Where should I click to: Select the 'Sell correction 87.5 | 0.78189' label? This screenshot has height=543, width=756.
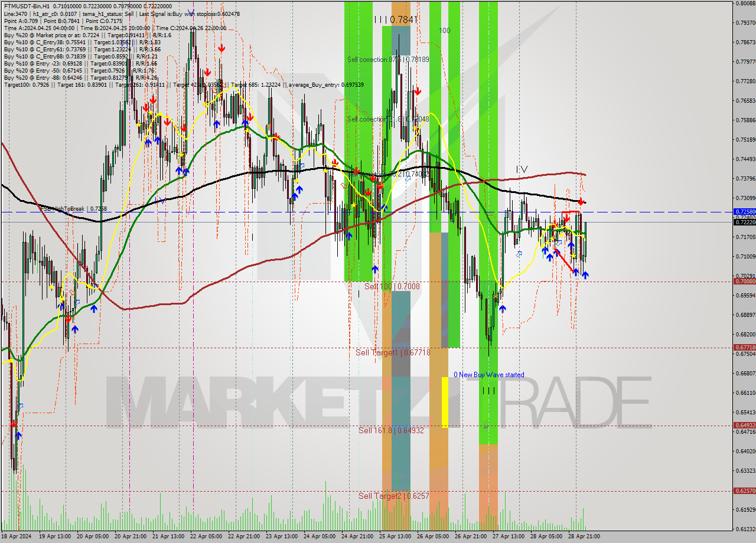coord(388,60)
